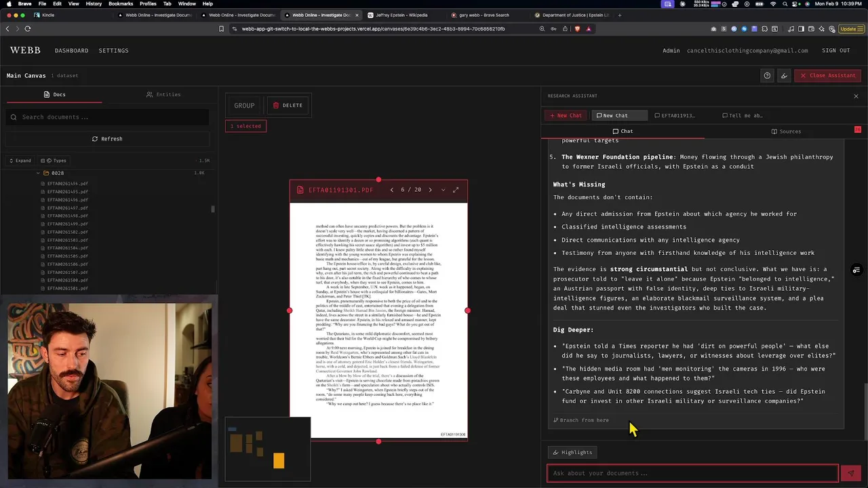The width and height of the screenshot is (868, 488).
Task: Click the red '+ New Chat' button
Action: [x=566, y=115]
